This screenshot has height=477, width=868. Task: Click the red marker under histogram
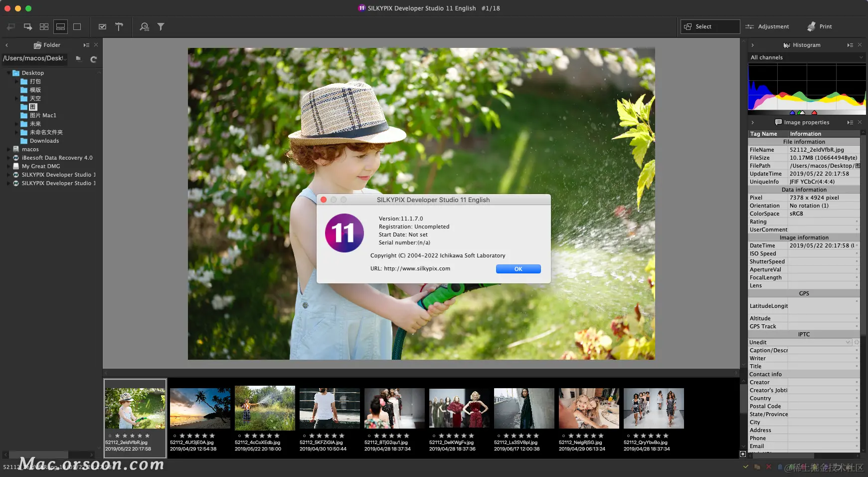point(814,113)
